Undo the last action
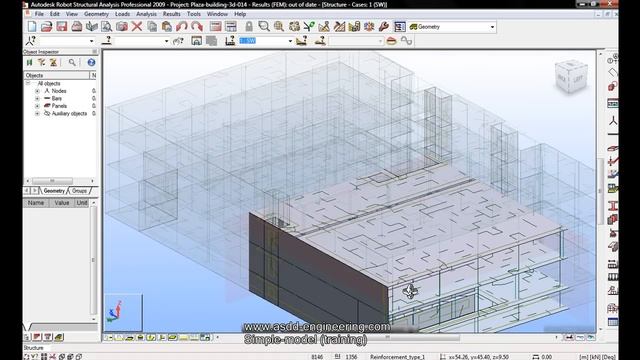 (182, 27)
